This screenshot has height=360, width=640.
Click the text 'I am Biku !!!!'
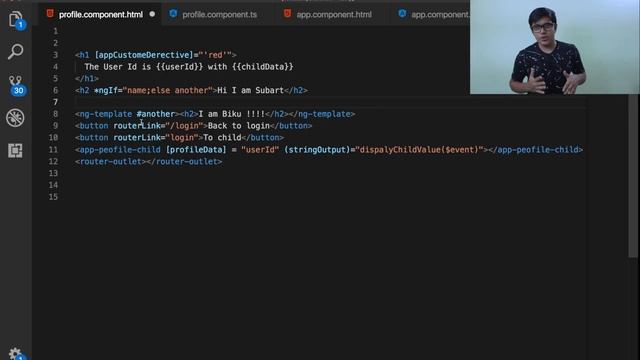[x=231, y=114]
